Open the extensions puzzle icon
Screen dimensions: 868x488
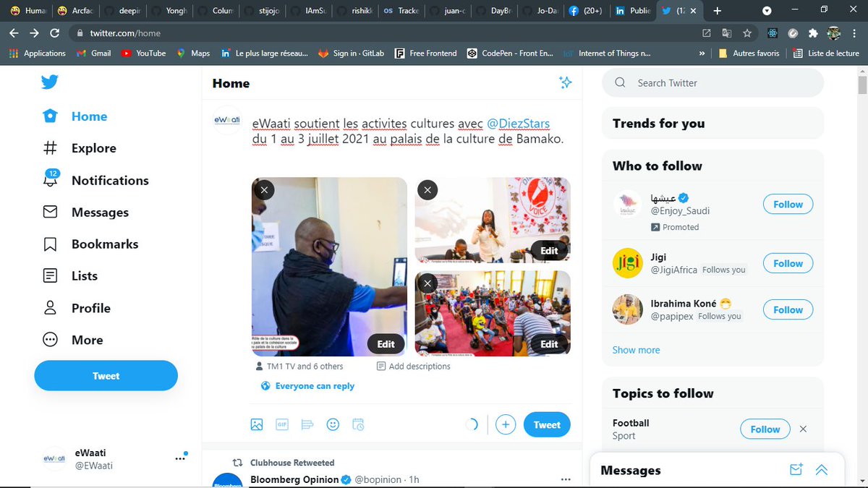pos(813,33)
